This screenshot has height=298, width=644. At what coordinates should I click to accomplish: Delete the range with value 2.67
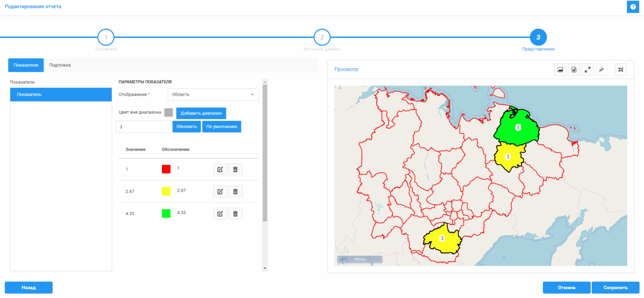coord(235,192)
